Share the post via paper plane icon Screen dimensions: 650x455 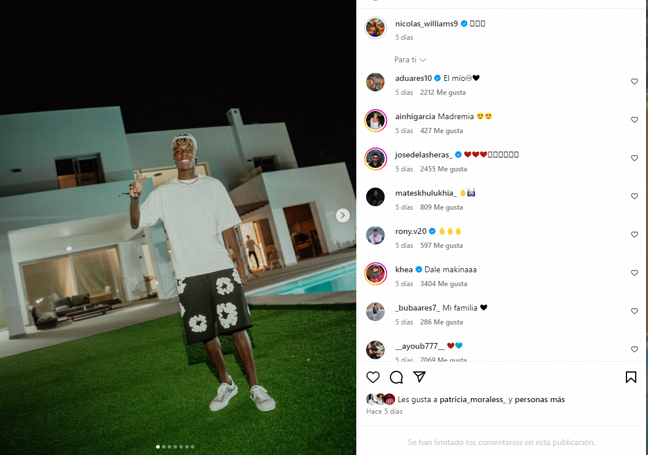point(420,377)
